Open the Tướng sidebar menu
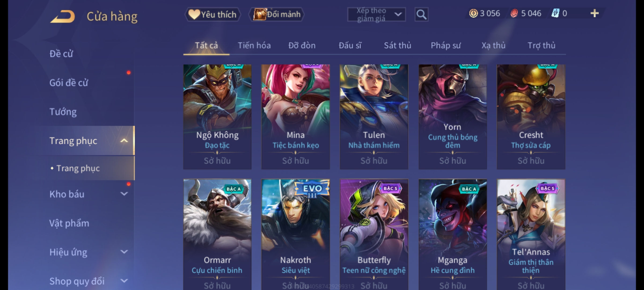 (x=63, y=112)
